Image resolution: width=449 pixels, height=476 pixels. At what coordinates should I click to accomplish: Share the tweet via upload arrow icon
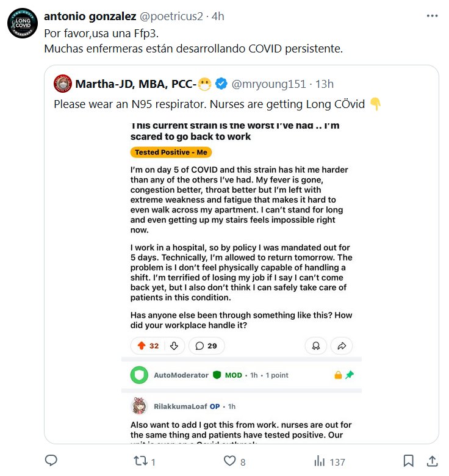pos(432,461)
